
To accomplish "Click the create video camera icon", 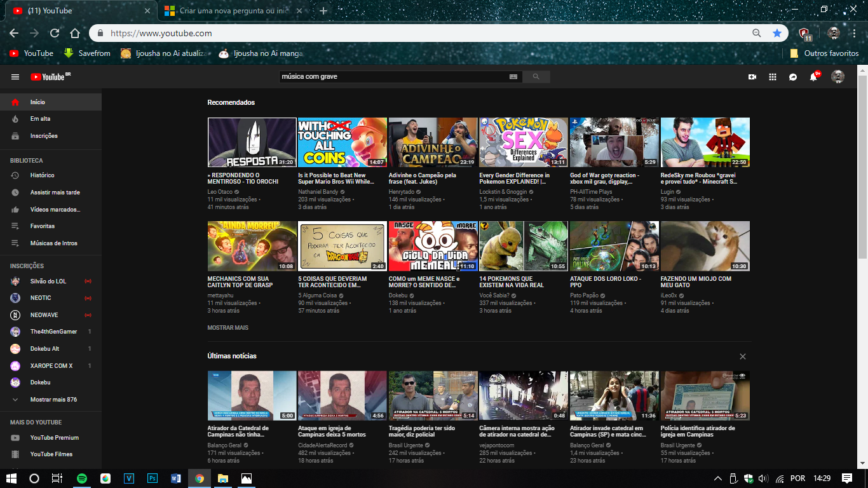I will pos(752,77).
